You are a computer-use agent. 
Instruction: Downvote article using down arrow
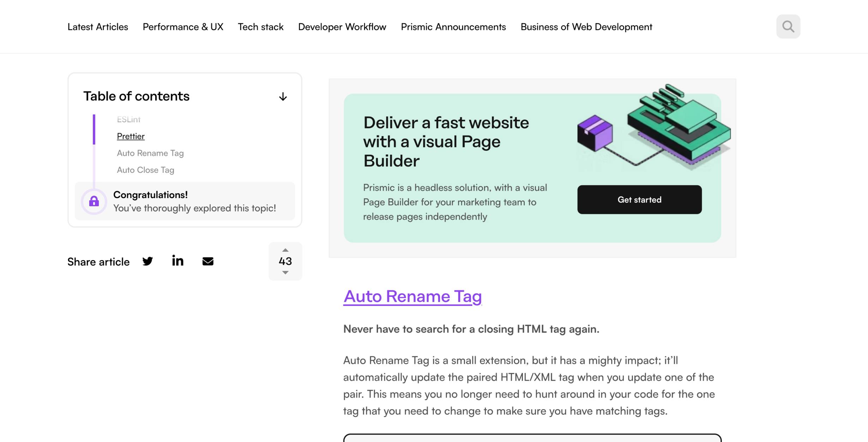[x=285, y=272]
